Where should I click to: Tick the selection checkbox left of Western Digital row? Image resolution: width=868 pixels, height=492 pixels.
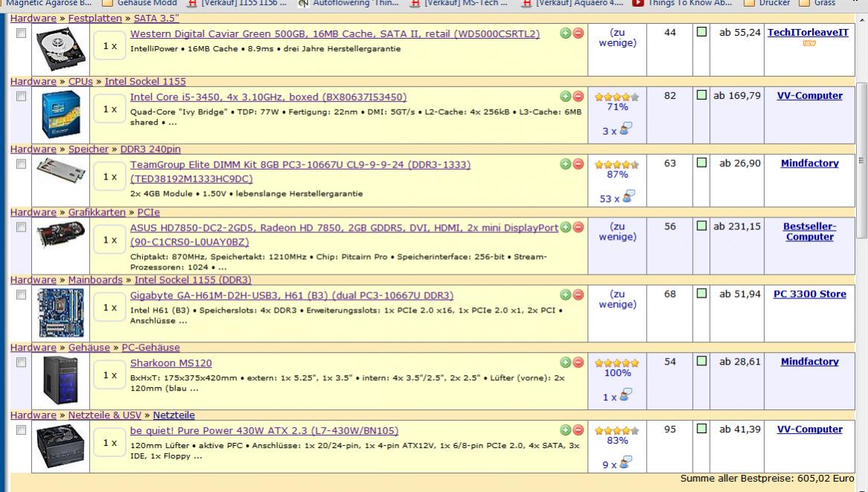point(21,33)
